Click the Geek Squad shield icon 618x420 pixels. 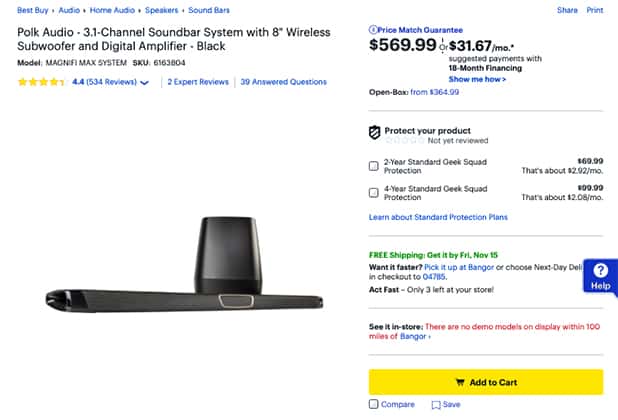point(375,132)
